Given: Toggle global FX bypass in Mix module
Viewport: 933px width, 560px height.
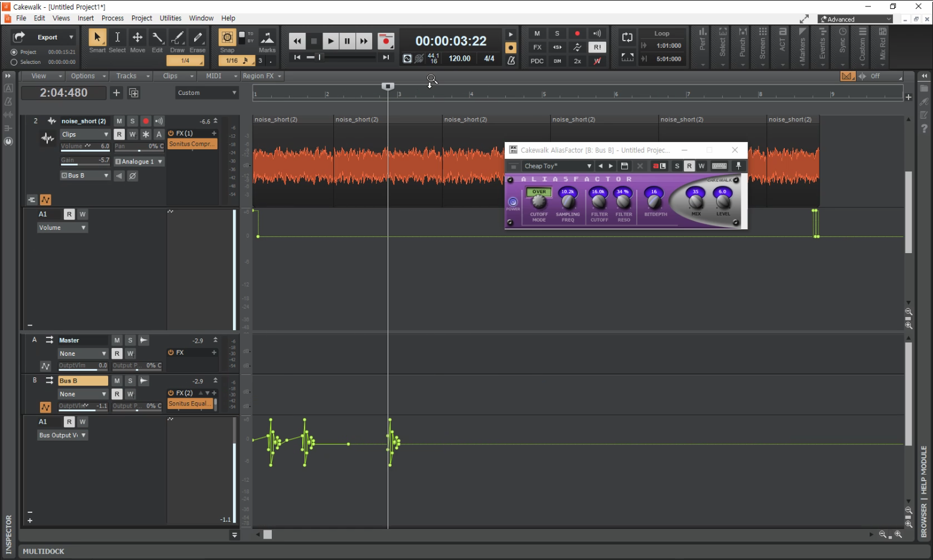Looking at the screenshot, I should [537, 47].
